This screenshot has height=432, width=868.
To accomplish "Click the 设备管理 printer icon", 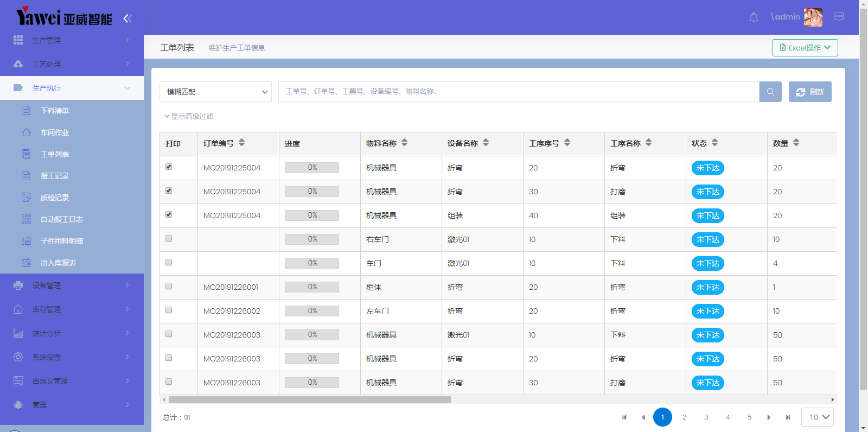I will [x=18, y=285].
